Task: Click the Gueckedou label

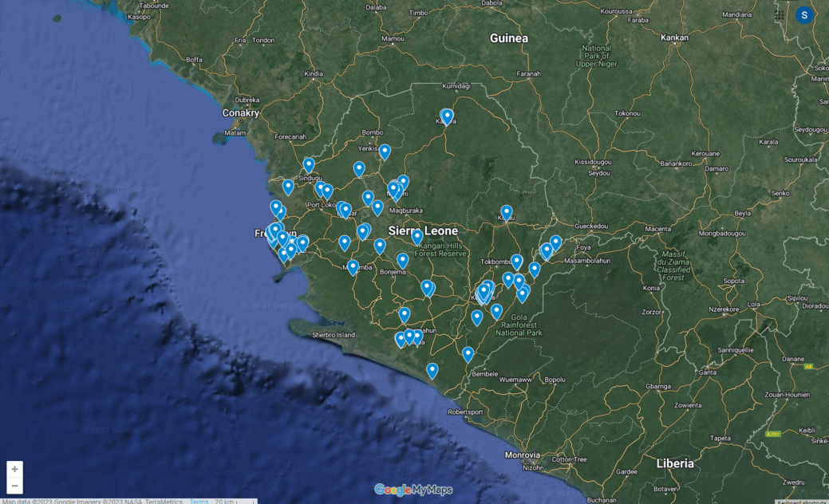Action: coord(591,226)
